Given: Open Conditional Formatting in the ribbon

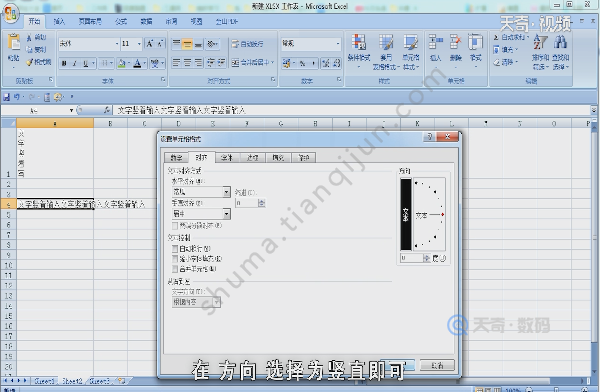Looking at the screenshot, I should [x=359, y=52].
